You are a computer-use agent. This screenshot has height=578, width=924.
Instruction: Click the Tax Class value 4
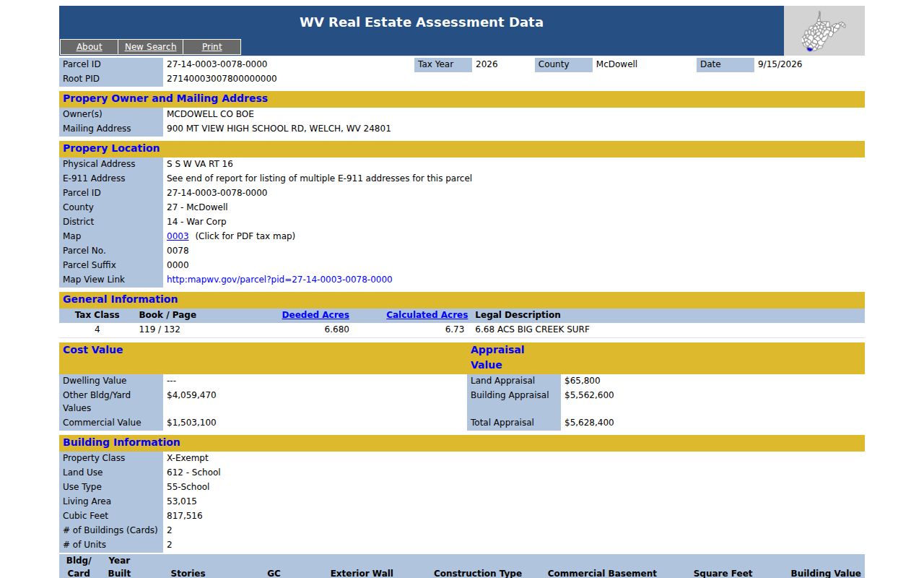(97, 329)
